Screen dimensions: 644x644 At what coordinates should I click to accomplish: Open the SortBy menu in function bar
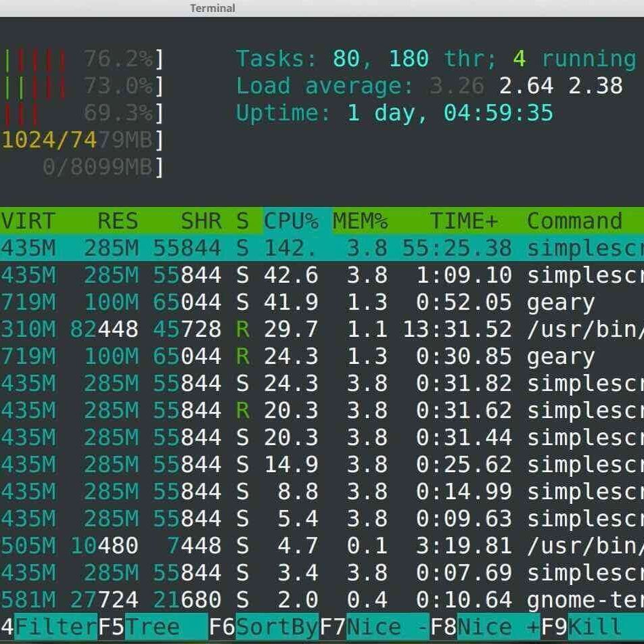click(277, 626)
